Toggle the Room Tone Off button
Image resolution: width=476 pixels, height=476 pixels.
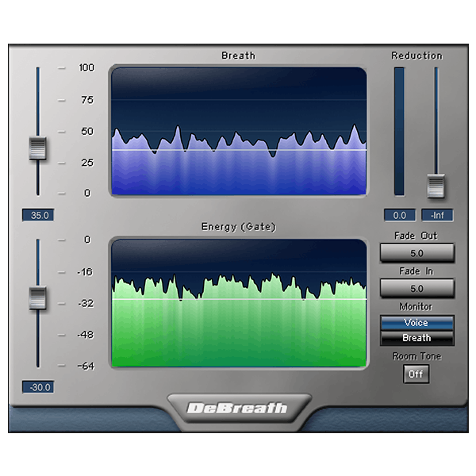(x=416, y=373)
